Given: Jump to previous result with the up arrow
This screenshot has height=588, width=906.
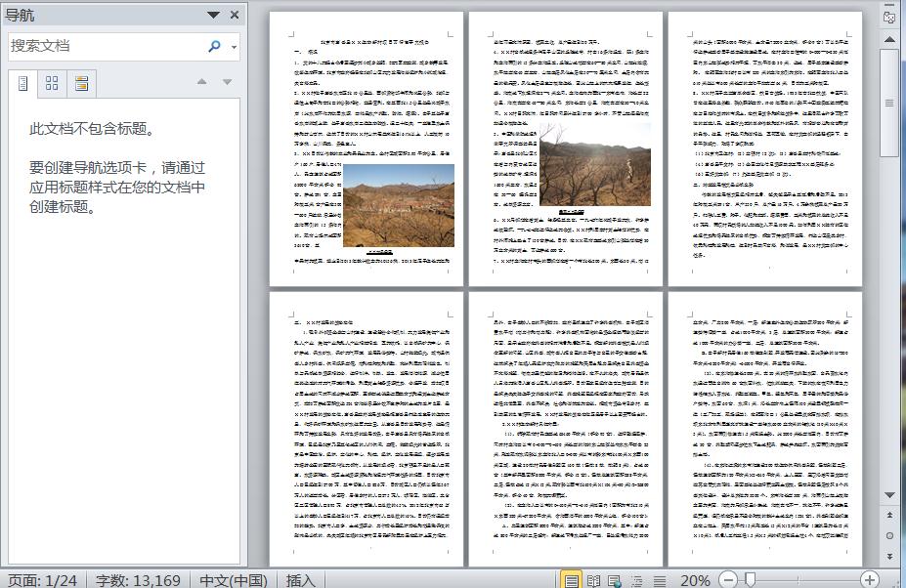Looking at the screenshot, I should tap(202, 82).
